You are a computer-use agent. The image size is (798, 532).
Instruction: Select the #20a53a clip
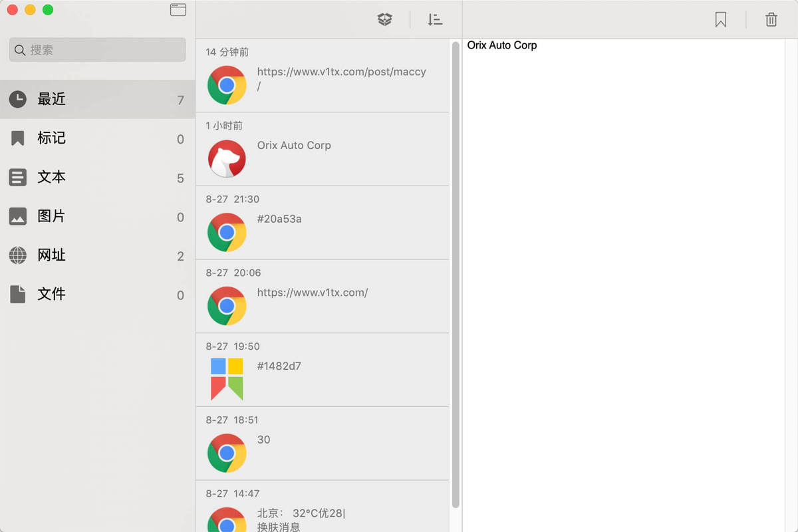[323, 223]
